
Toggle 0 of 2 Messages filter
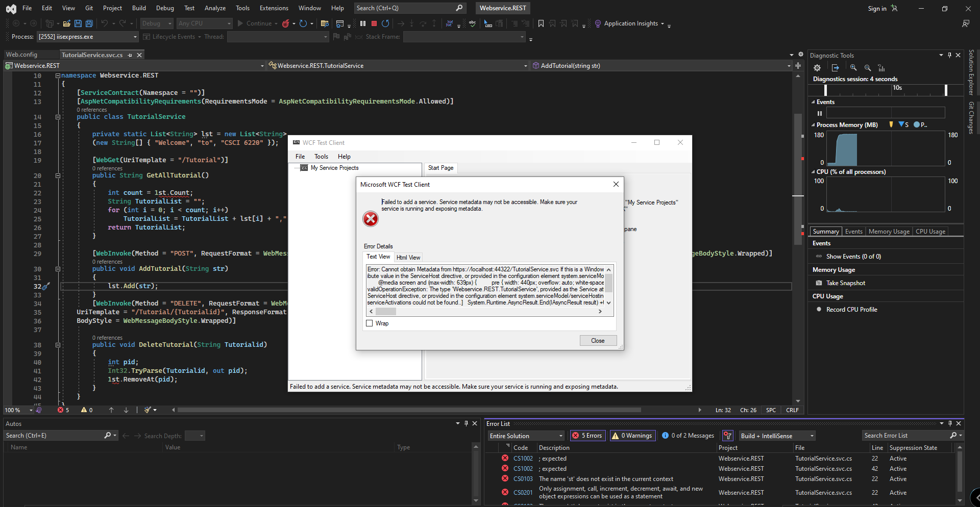(688, 436)
